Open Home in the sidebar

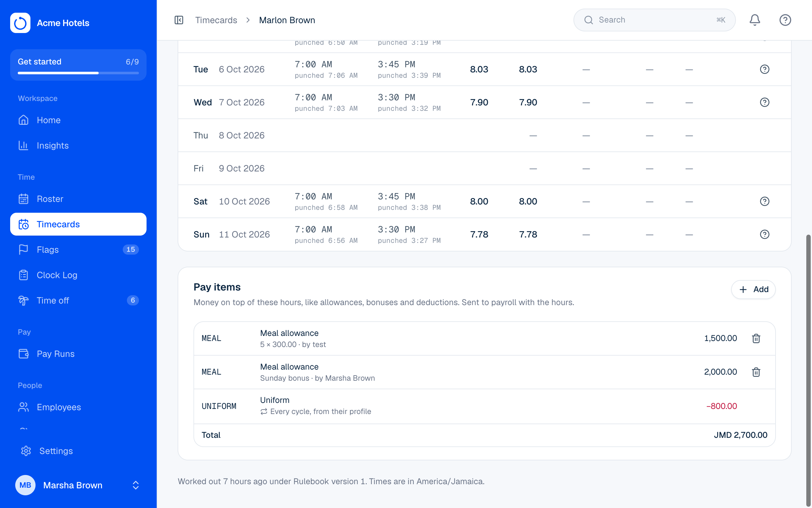pos(78,120)
